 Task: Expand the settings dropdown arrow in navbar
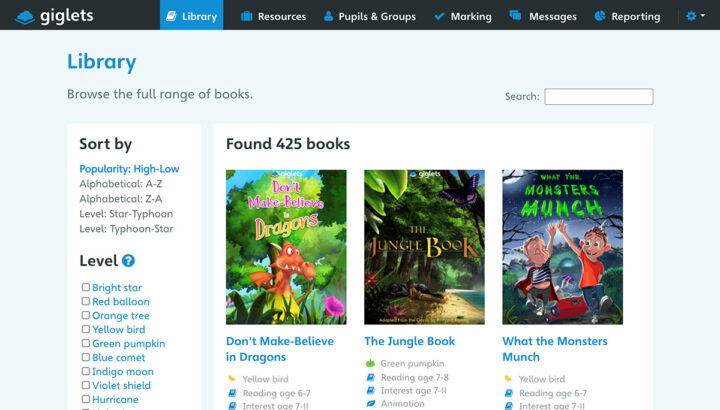pos(704,17)
